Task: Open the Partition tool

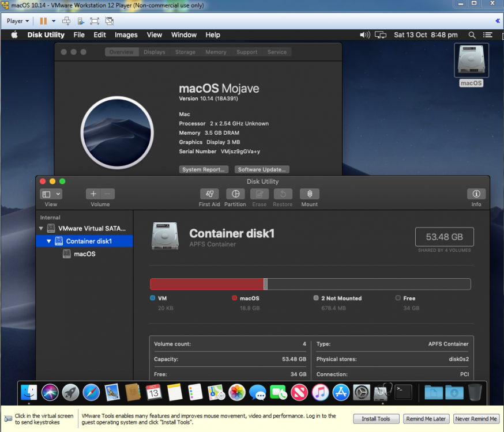Action: pos(235,194)
